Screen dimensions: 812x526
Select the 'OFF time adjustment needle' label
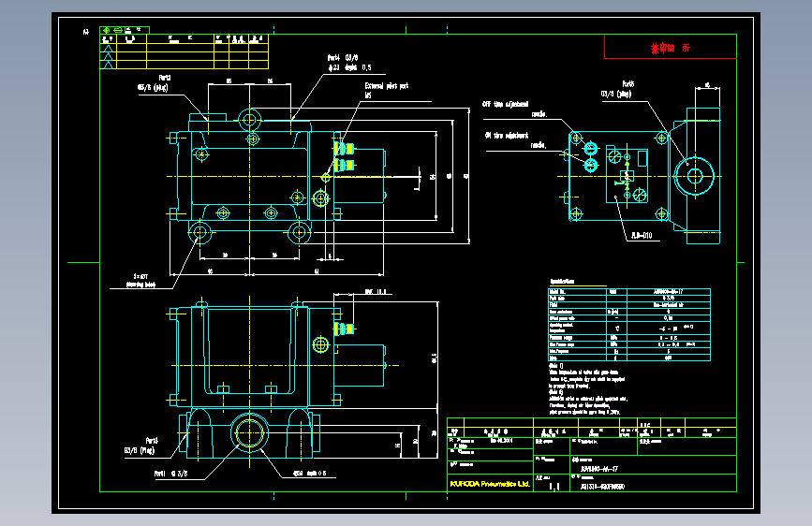coord(514,109)
